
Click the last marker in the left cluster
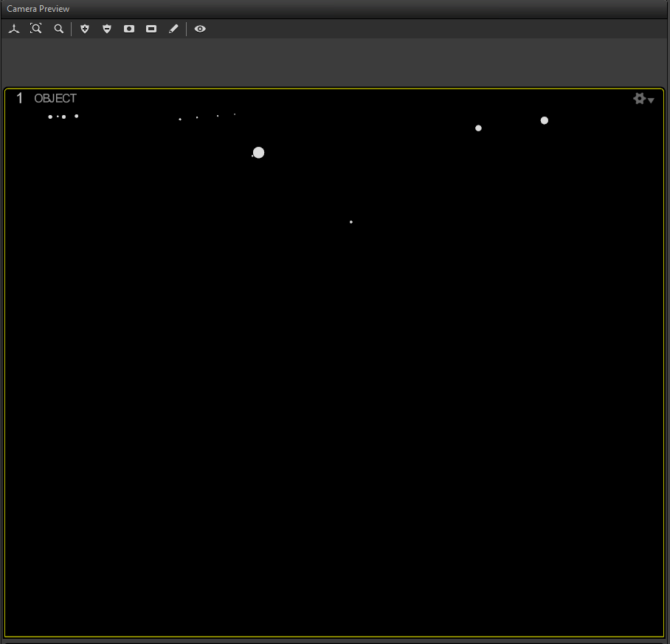click(76, 116)
